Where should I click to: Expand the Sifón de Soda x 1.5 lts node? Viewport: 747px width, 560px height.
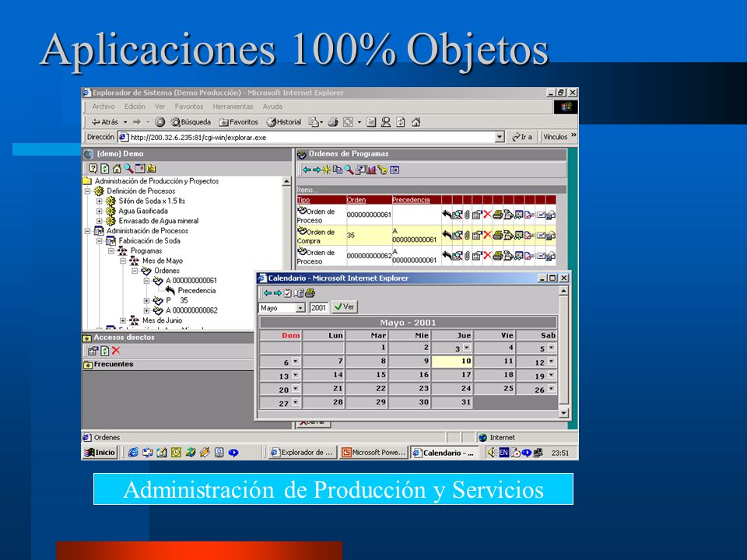[99, 201]
